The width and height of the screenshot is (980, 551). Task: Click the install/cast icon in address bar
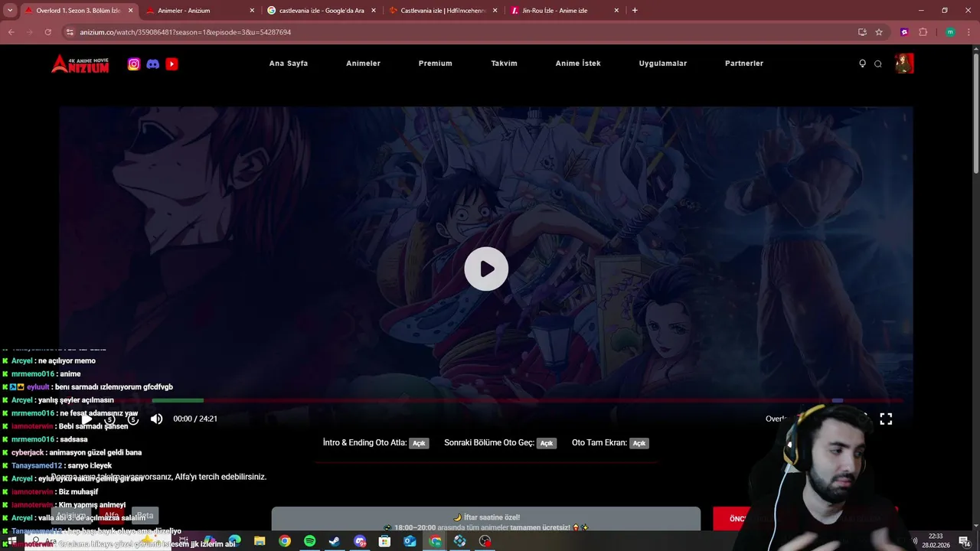[862, 32]
